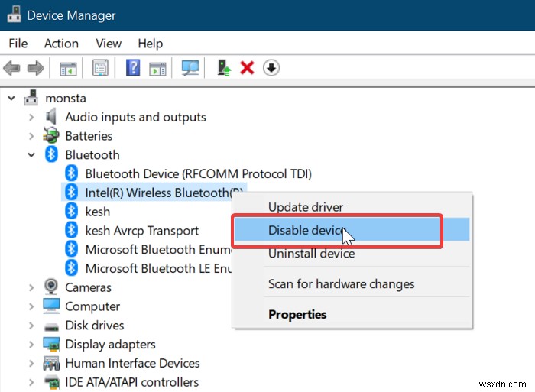
Task: Select Bluetooth Device (RFCOMM Protocol TDI)
Action: coord(198,173)
